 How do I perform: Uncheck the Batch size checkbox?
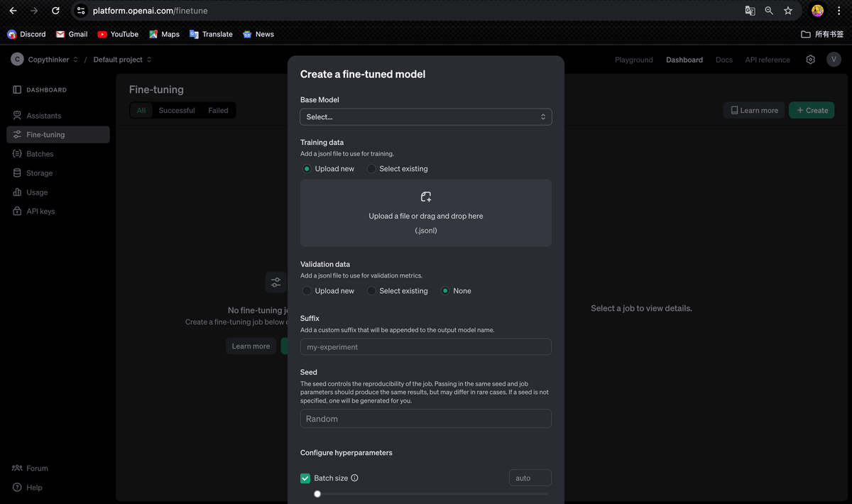[x=305, y=478]
